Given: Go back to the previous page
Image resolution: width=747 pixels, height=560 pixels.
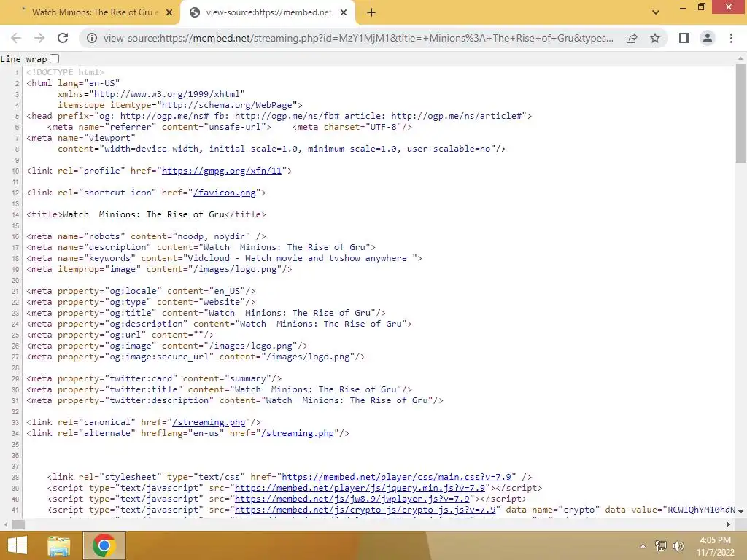Looking at the screenshot, I should pyautogui.click(x=16, y=38).
